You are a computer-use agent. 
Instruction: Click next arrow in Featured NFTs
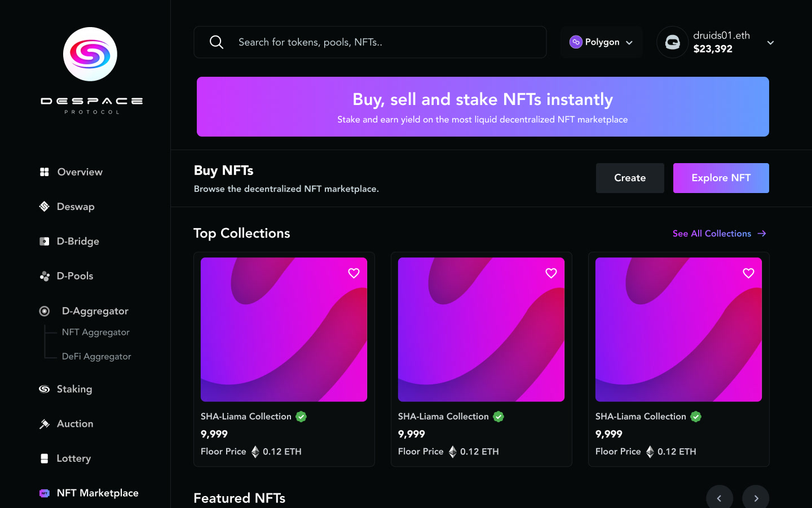pyautogui.click(x=756, y=498)
